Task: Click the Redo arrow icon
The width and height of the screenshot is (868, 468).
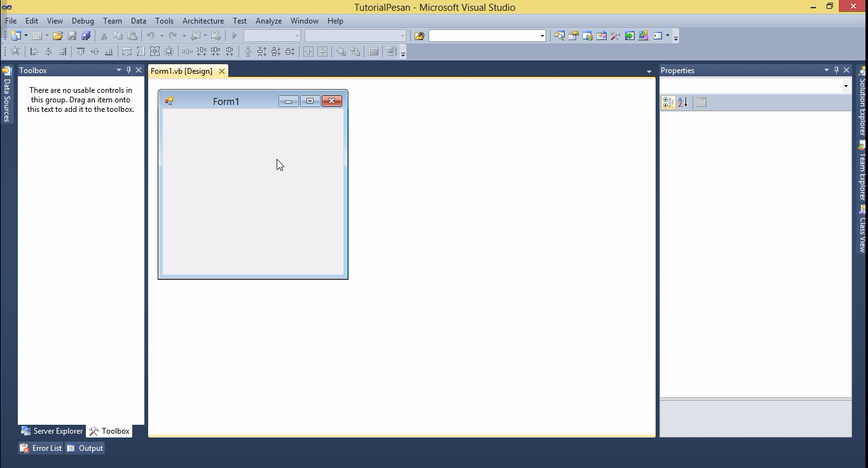Action: point(172,36)
